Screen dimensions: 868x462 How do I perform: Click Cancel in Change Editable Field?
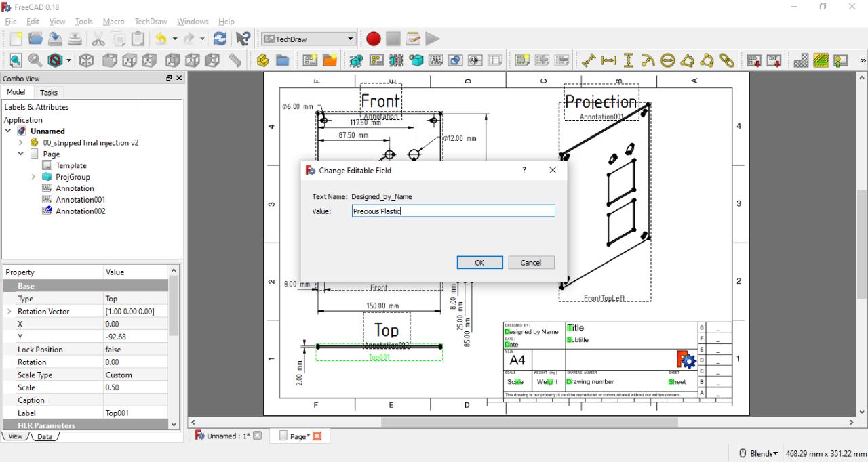pos(531,263)
